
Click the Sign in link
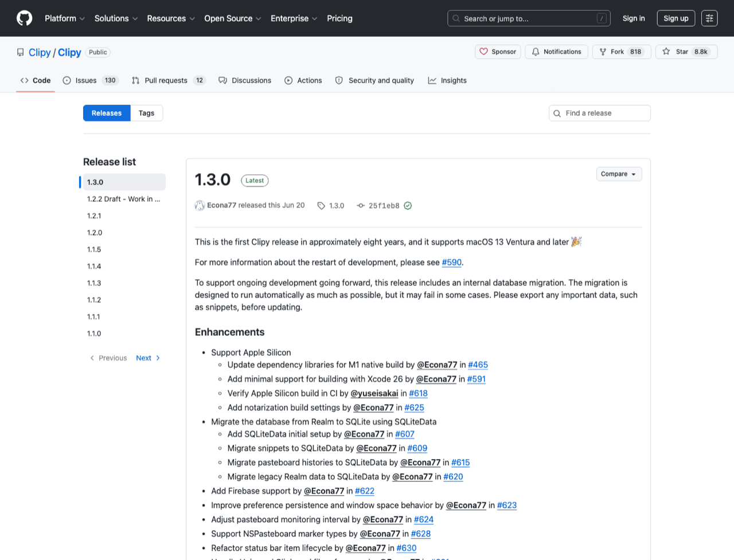(634, 18)
